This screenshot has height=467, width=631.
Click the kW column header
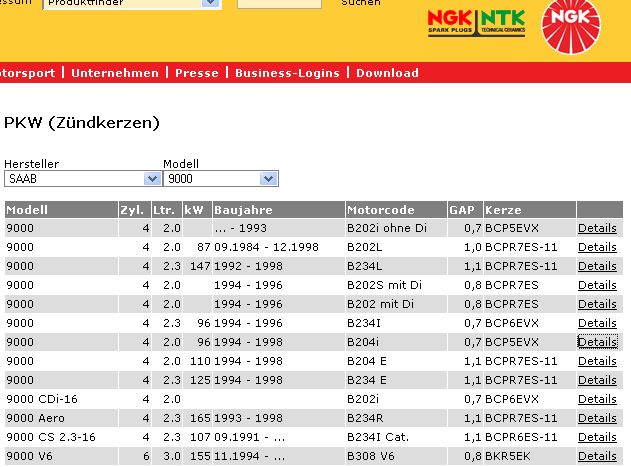tap(197, 210)
